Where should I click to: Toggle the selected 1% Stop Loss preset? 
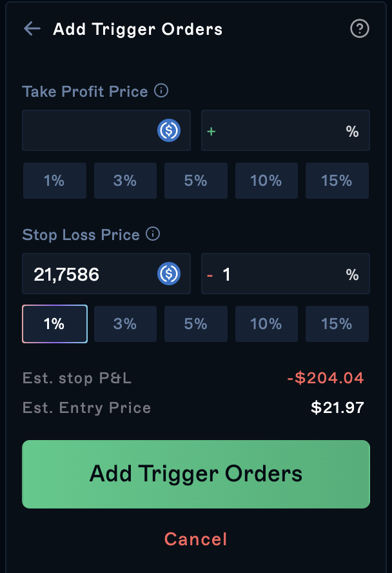54,324
